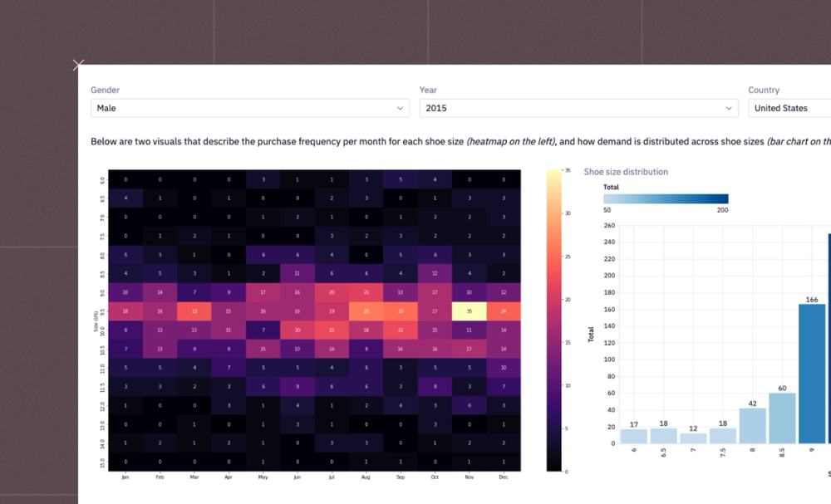Click the bar labeled 12 for size 7
This screenshot has width=831, height=504.
693,438
